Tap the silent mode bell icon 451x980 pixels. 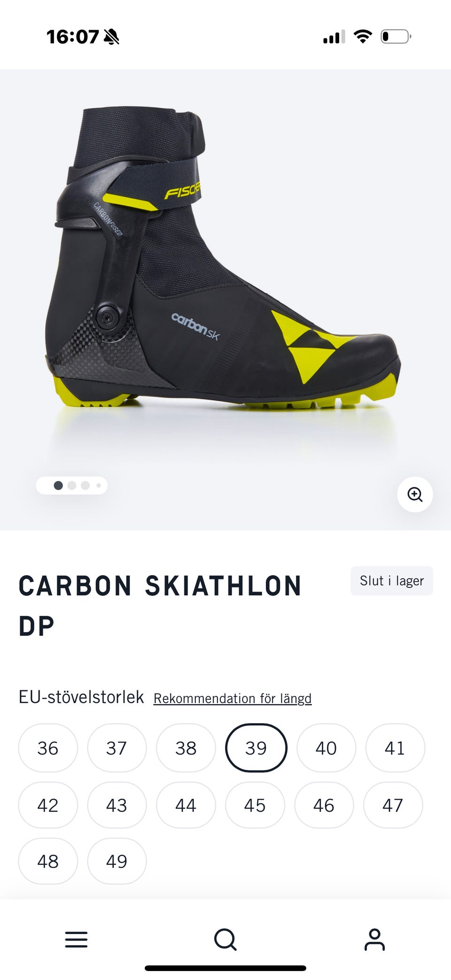coord(111,36)
